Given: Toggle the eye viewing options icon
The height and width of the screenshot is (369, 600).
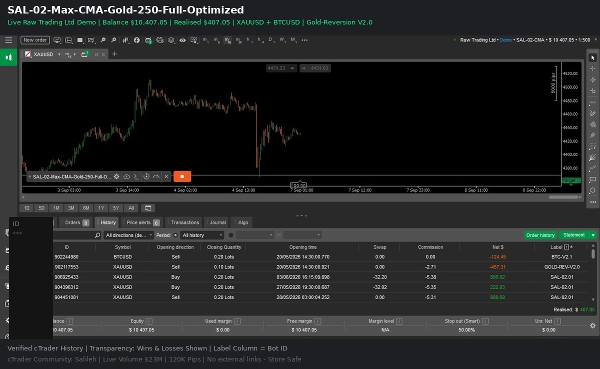Looking at the screenshot, I should coord(183,40).
